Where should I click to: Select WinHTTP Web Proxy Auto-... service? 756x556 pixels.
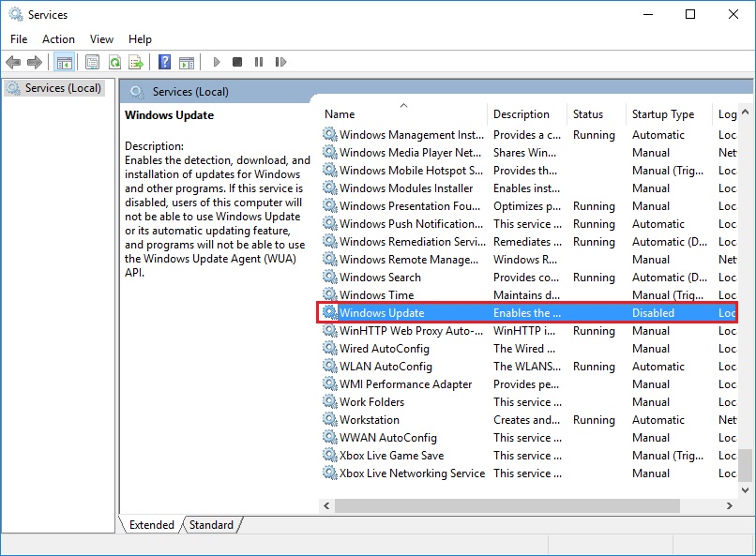(528, 331)
